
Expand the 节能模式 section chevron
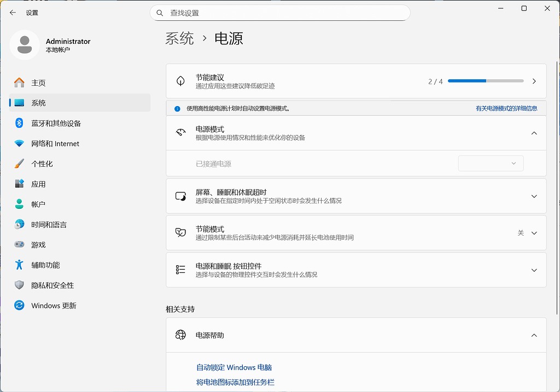click(x=534, y=233)
